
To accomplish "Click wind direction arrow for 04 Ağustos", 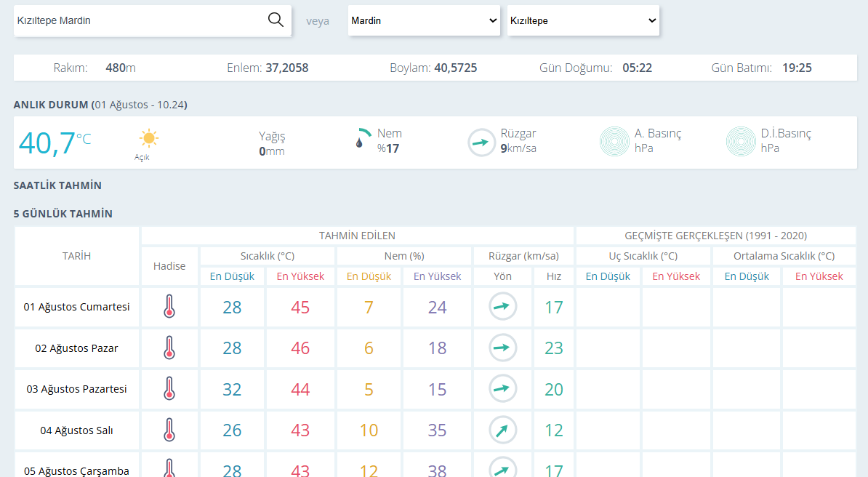I will [502, 430].
